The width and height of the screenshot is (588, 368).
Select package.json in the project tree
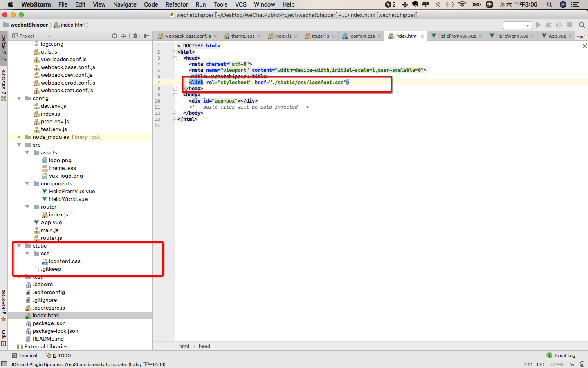(49, 323)
